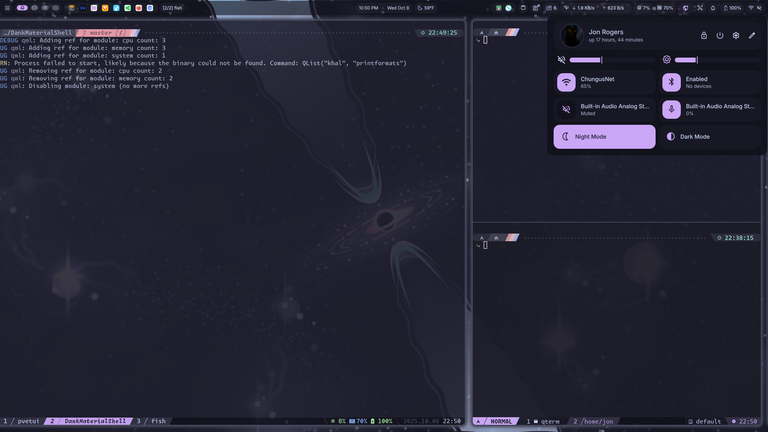Click the muted speaker icon beside volume slider
768x432 pixels.
562,60
